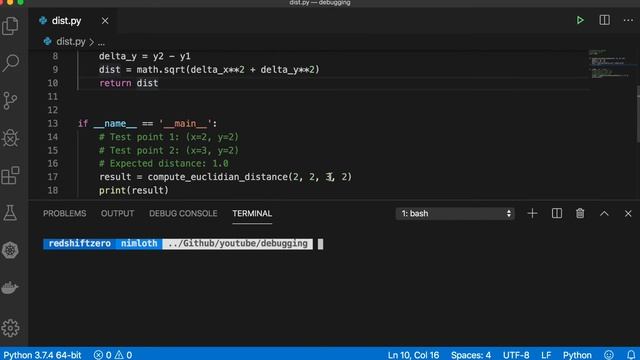Open the Test beaker view
640x360 pixels.
pos(10,213)
